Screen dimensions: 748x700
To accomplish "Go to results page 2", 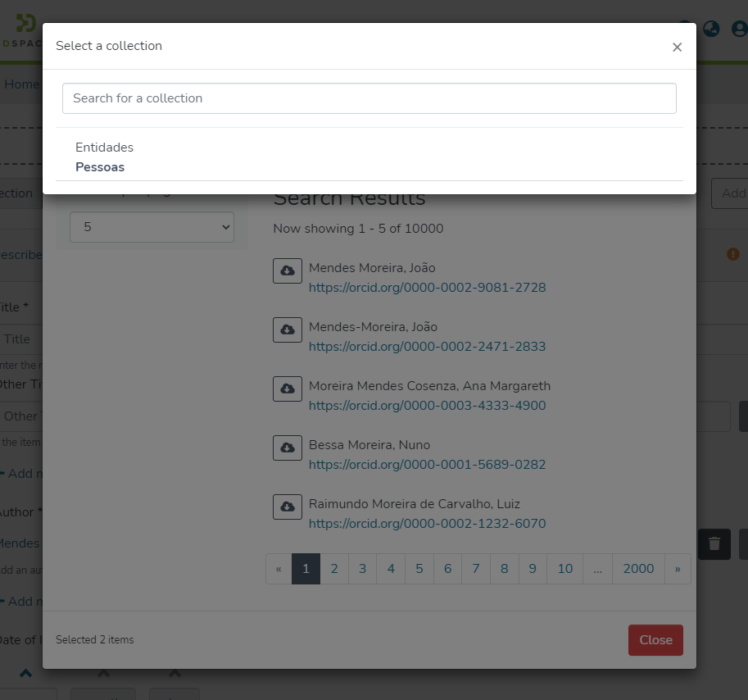I will click(x=334, y=569).
